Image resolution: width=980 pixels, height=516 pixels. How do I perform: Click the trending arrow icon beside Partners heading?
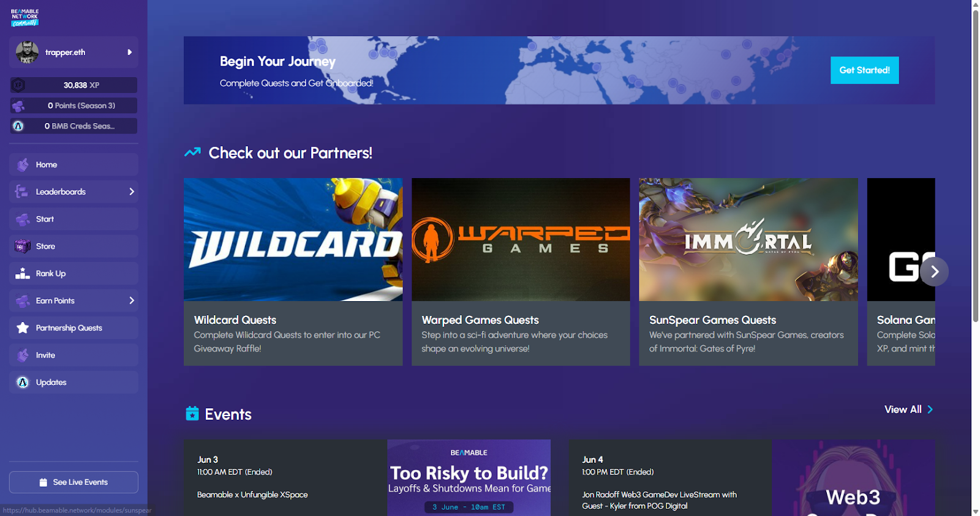click(x=192, y=152)
